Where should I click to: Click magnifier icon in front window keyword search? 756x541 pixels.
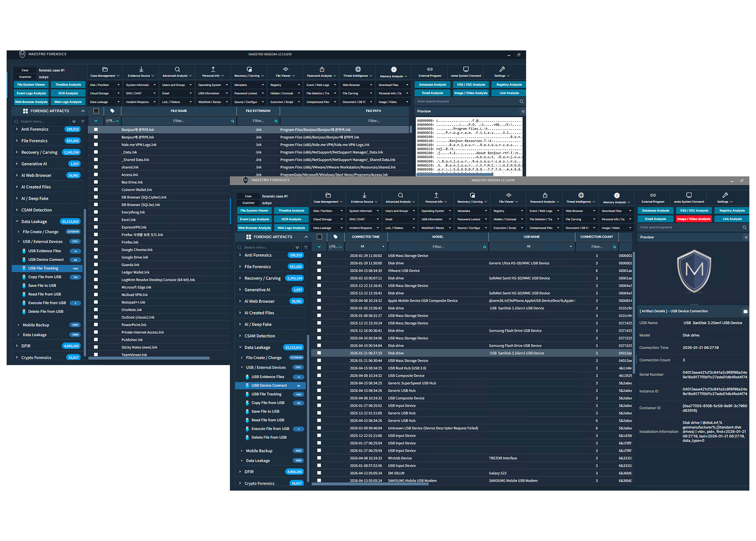[745, 228]
